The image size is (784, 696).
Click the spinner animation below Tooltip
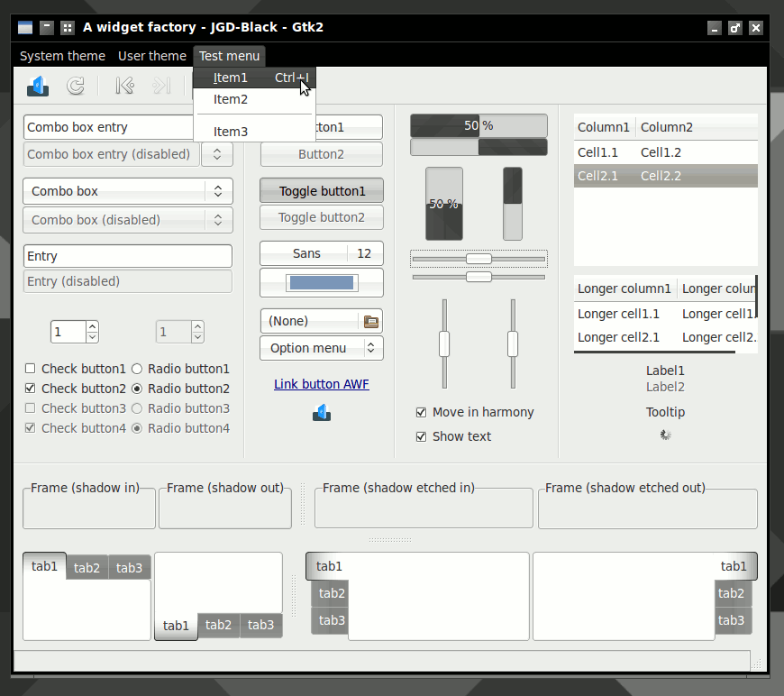665,435
